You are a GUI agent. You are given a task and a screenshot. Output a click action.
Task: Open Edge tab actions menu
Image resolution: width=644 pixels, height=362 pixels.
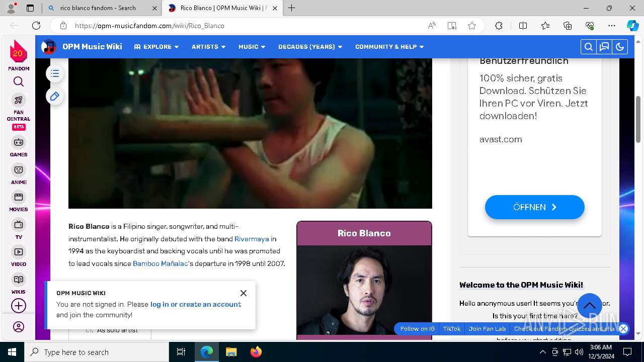(30, 8)
